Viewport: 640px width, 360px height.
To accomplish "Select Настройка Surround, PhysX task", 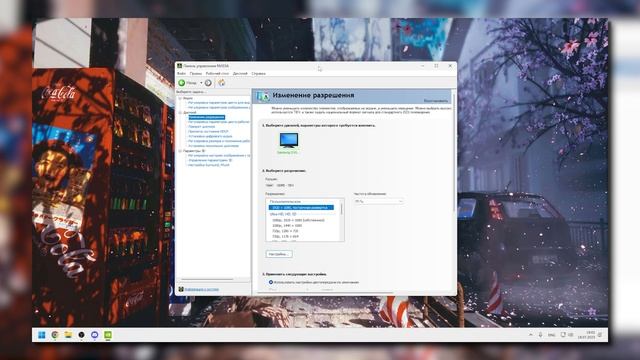I will click(x=209, y=165).
